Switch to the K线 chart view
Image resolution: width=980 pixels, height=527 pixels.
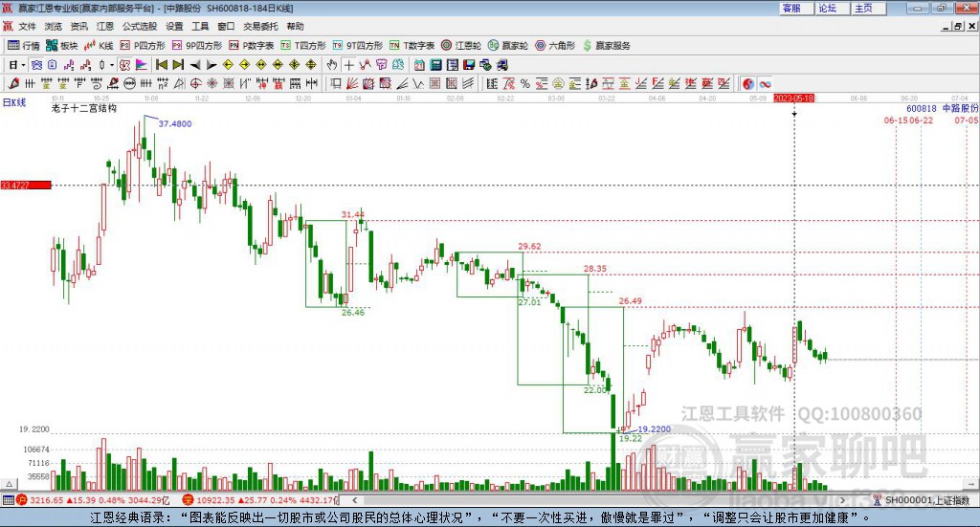point(99,46)
